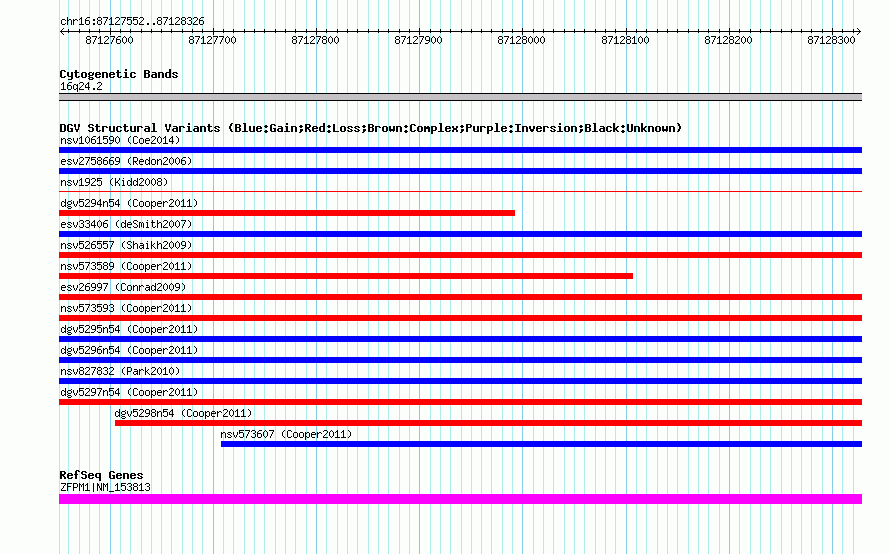890x554 pixels.
Task: Click the blue bar under dgv5296n54
Action: [460, 360]
